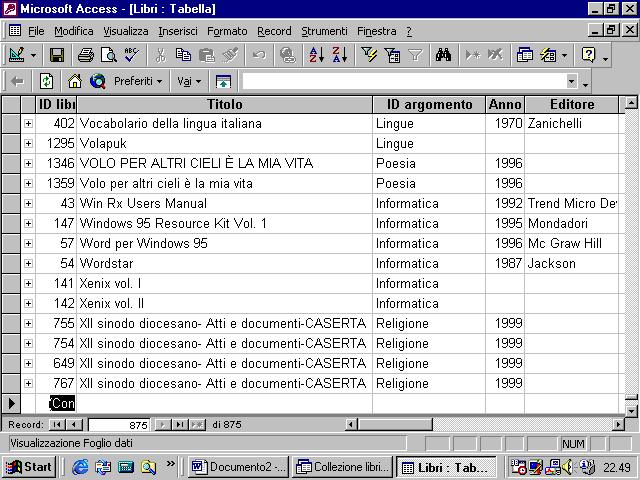Open Filter by Form icon
The width and height of the screenshot is (640, 480).
pyautogui.click(x=392, y=55)
